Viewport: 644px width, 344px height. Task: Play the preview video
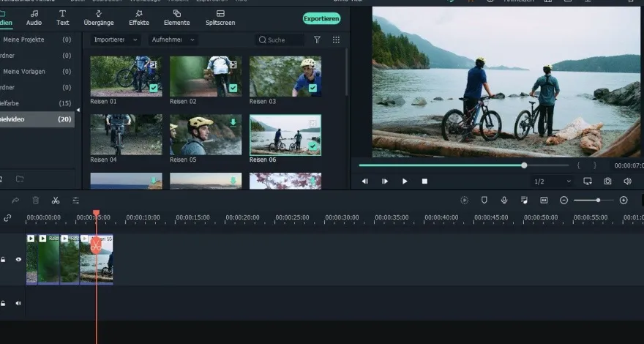point(405,182)
